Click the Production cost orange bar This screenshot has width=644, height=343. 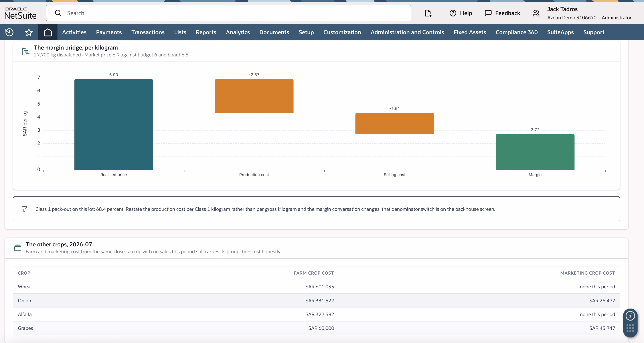coord(254,96)
